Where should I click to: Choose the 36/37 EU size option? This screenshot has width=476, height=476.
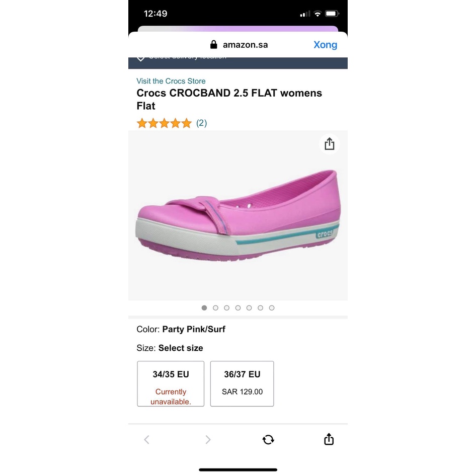(x=242, y=383)
